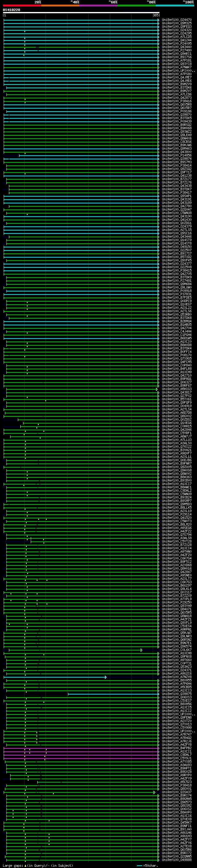Select the UniRef100_A7PS81 label

tap(177, 60)
